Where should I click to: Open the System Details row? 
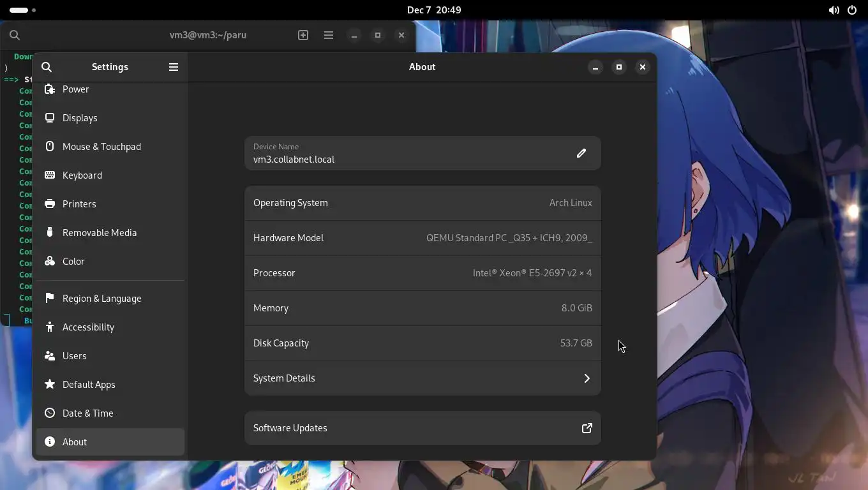(423, 378)
